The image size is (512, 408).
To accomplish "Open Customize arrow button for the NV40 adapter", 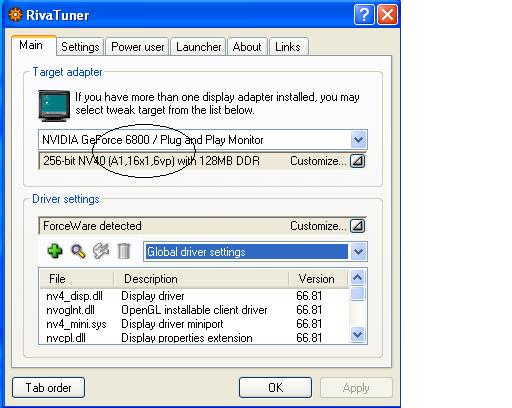I will click(357, 161).
